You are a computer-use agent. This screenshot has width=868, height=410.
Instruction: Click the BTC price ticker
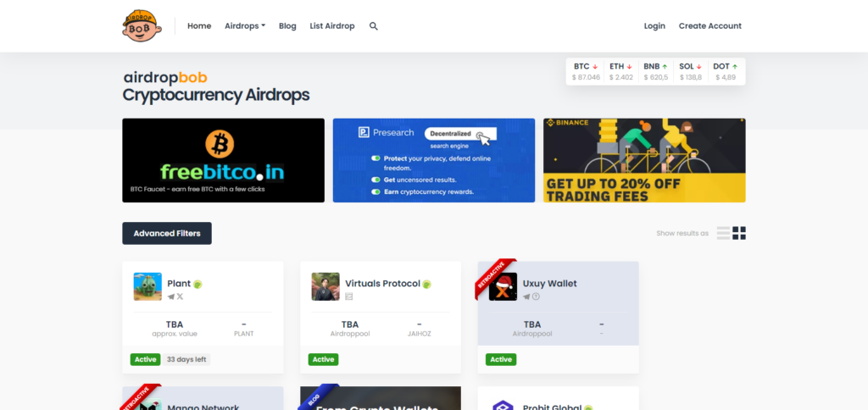(x=586, y=72)
